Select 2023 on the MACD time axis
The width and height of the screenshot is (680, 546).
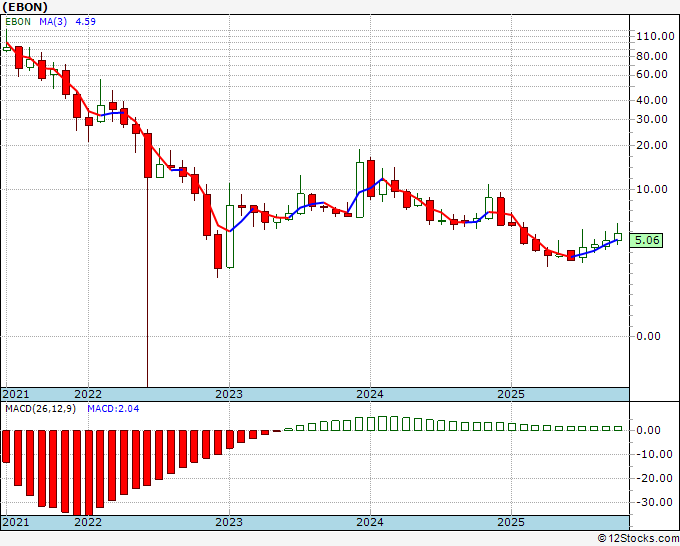(229, 522)
